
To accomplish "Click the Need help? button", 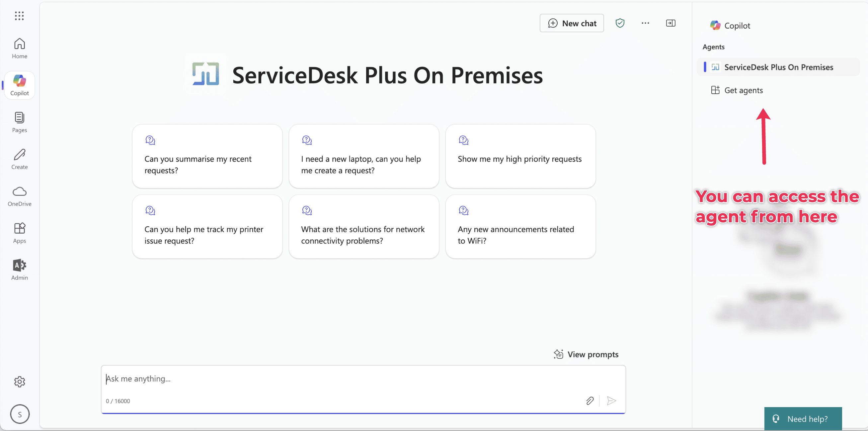I will pos(803,419).
